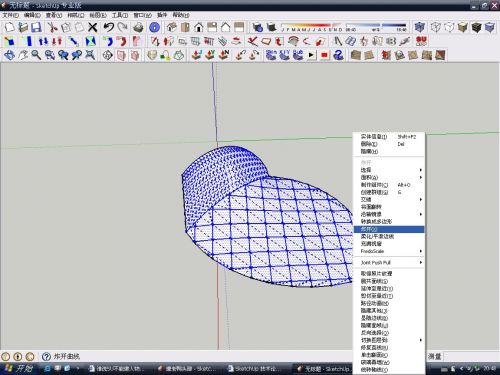
Task: Select the Zoom magnifier tool
Action: [36, 55]
